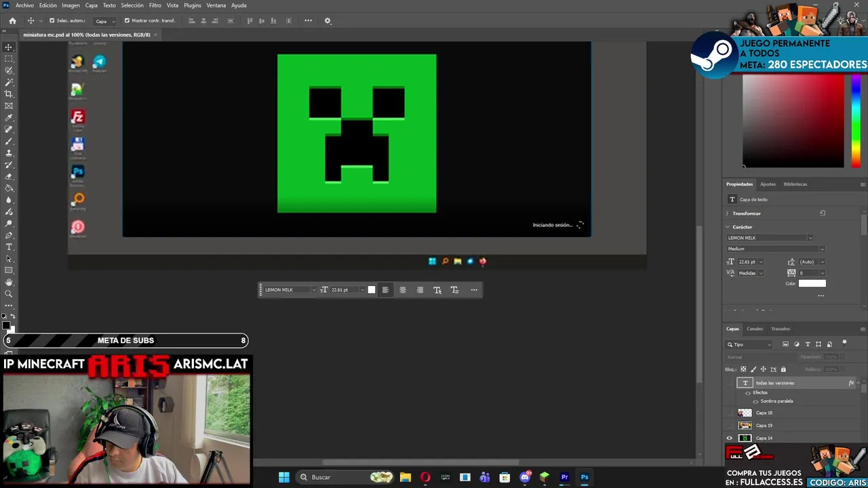This screenshot has height=488, width=868.
Task: Select the Zoom magnifier tool
Action: 9,294
